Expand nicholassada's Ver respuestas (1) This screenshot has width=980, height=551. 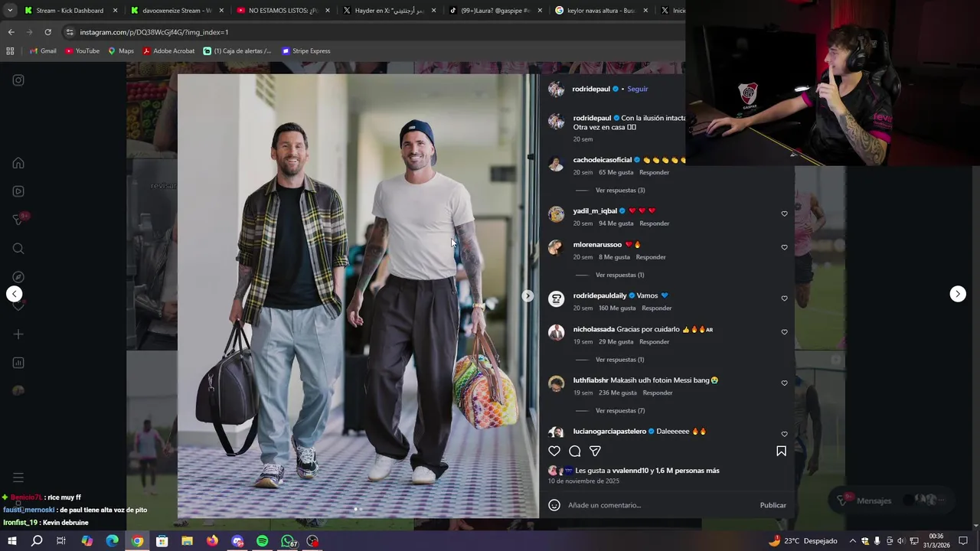coord(620,360)
